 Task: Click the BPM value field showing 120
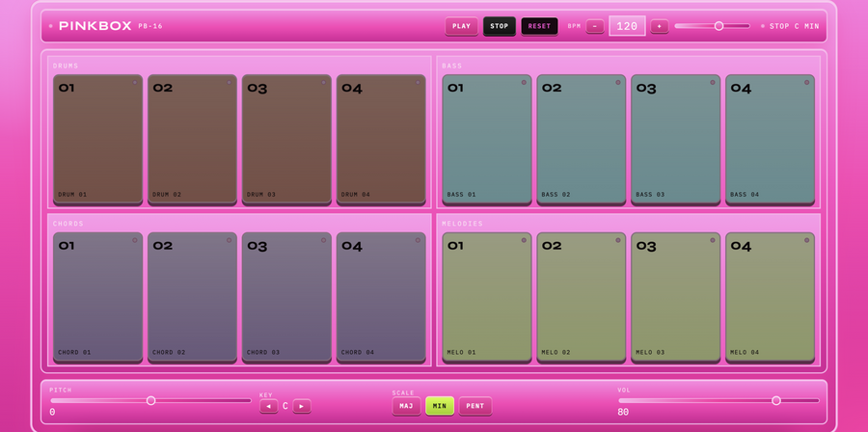pyautogui.click(x=627, y=26)
